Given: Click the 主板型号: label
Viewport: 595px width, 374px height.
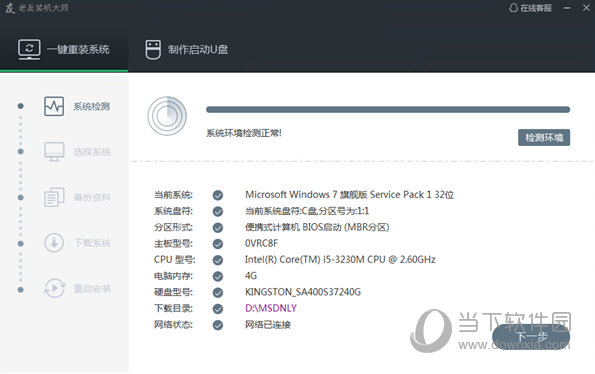Looking at the screenshot, I should click(x=173, y=244).
